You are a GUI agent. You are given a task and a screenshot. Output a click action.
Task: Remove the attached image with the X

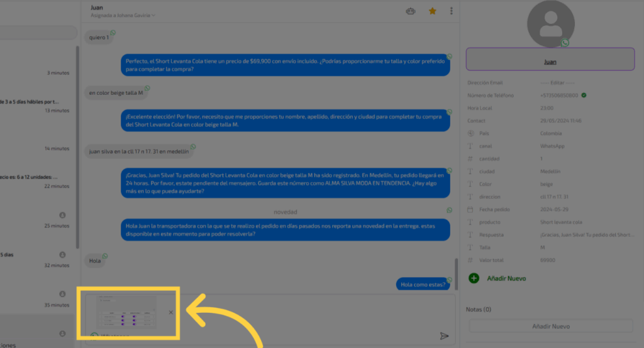point(171,312)
